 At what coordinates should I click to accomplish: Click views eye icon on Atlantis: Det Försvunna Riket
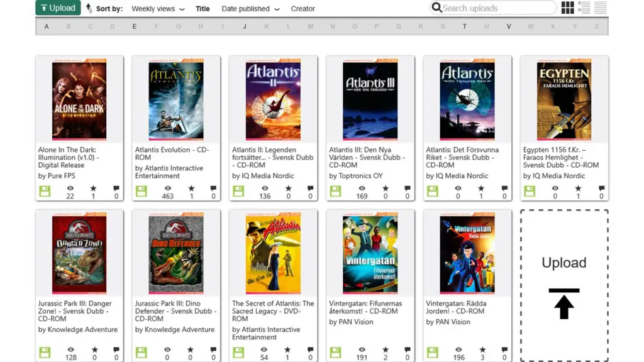(458, 189)
